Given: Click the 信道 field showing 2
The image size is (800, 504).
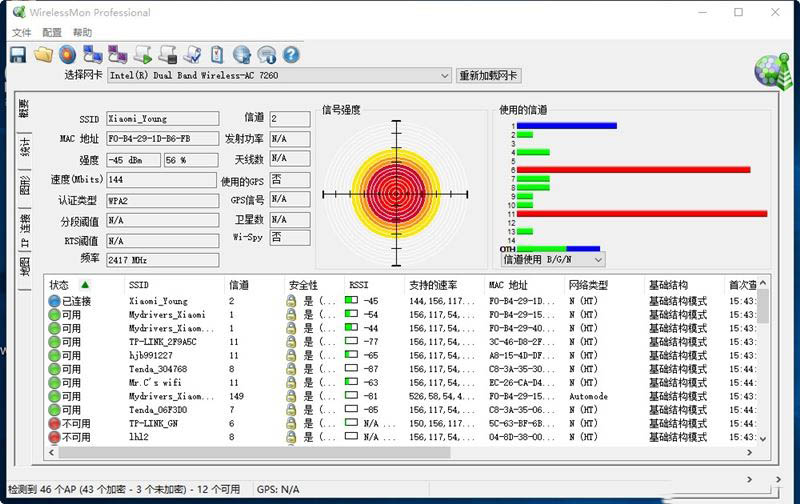Looking at the screenshot, I should (290, 118).
